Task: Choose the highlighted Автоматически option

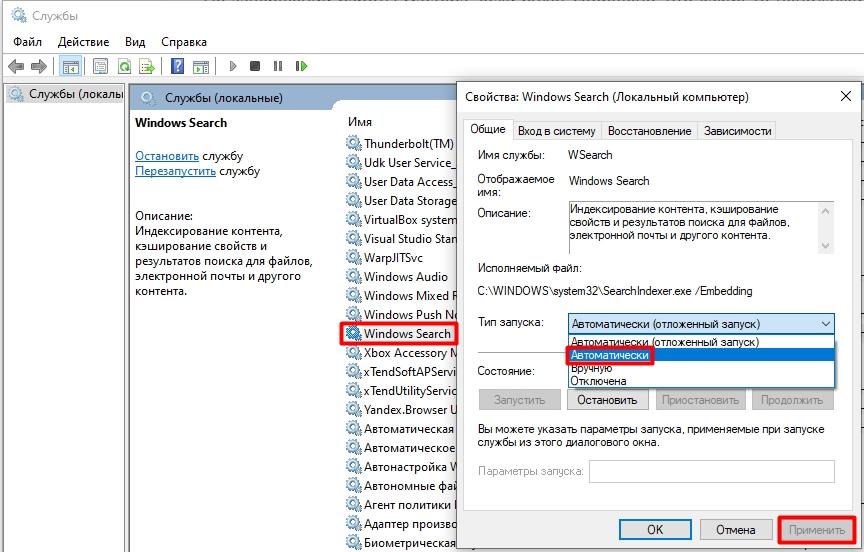Action: coord(701,355)
